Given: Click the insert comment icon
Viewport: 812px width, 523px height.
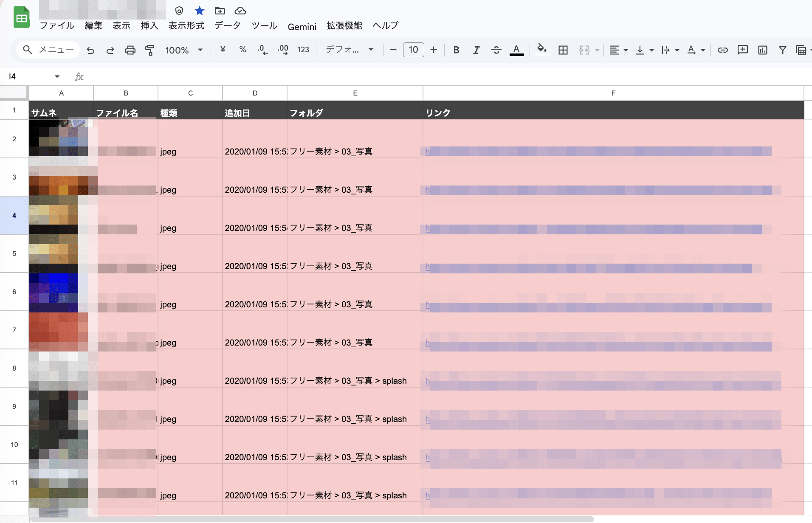Looking at the screenshot, I should pyautogui.click(x=742, y=50).
